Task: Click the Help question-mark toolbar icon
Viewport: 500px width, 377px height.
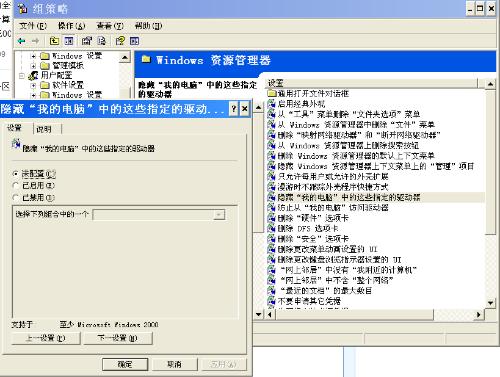Action: 120,41
